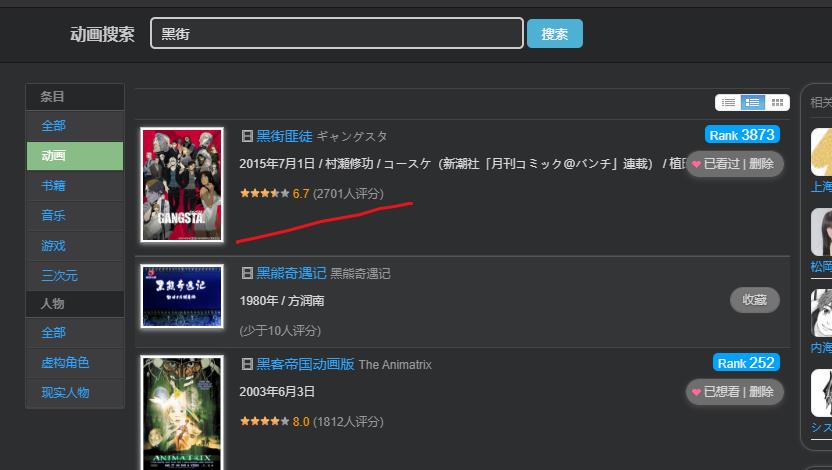Select the 书籍 category filter
Image resolution: width=832 pixels, height=470 pixels.
click(75, 186)
